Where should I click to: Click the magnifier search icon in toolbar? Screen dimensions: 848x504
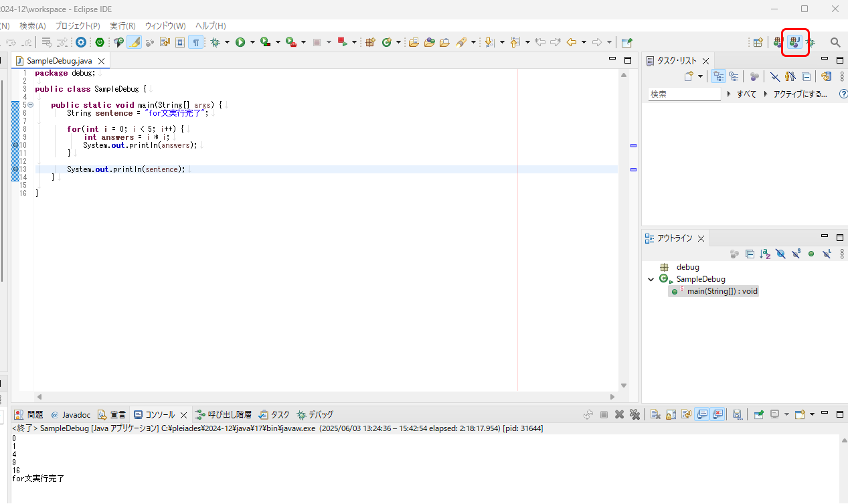coord(835,42)
